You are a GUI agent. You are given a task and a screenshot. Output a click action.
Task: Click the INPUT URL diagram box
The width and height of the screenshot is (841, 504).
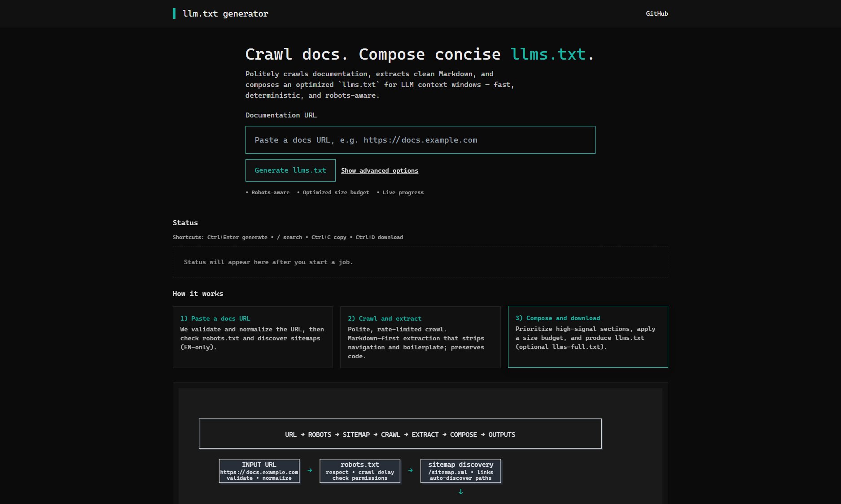259,471
